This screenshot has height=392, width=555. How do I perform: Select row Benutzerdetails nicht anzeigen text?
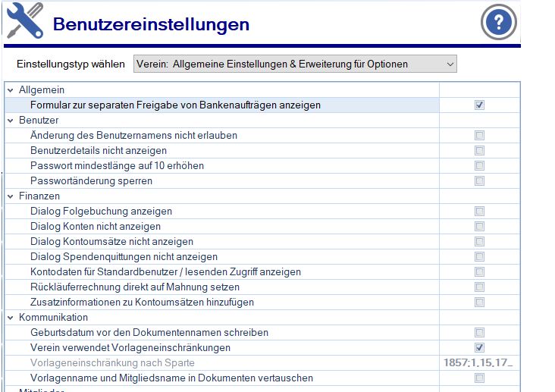point(99,150)
